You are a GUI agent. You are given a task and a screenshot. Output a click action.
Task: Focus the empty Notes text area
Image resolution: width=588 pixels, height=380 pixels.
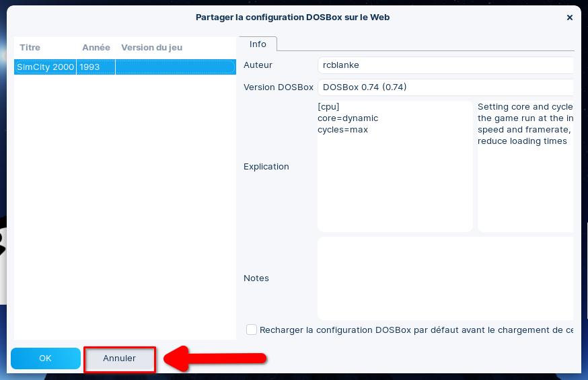444,278
